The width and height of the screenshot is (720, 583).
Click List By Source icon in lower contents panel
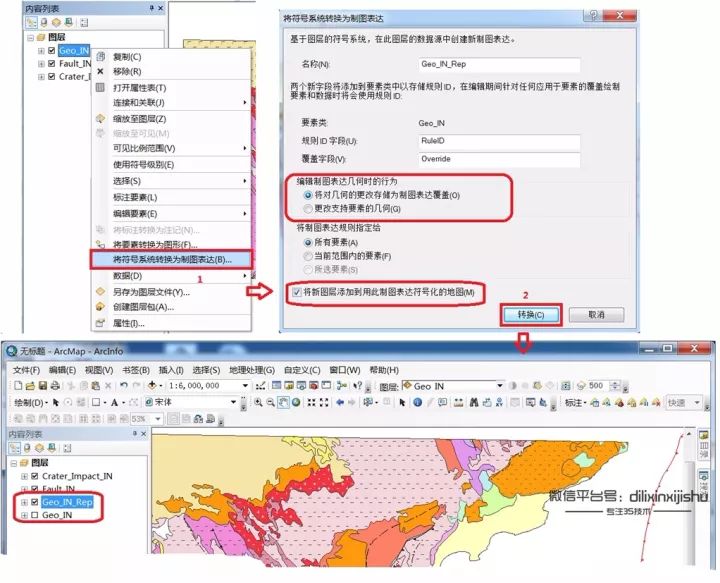coord(27,448)
